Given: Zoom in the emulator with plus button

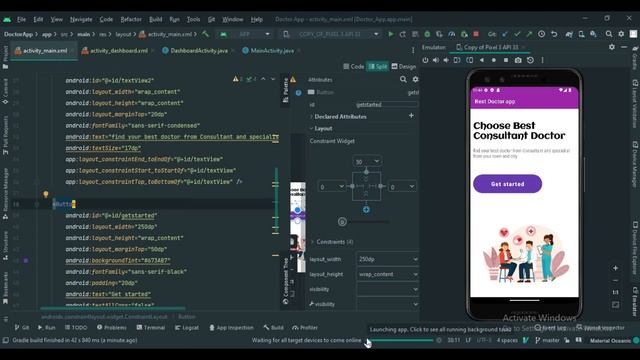Looking at the screenshot, I should point(615,268).
